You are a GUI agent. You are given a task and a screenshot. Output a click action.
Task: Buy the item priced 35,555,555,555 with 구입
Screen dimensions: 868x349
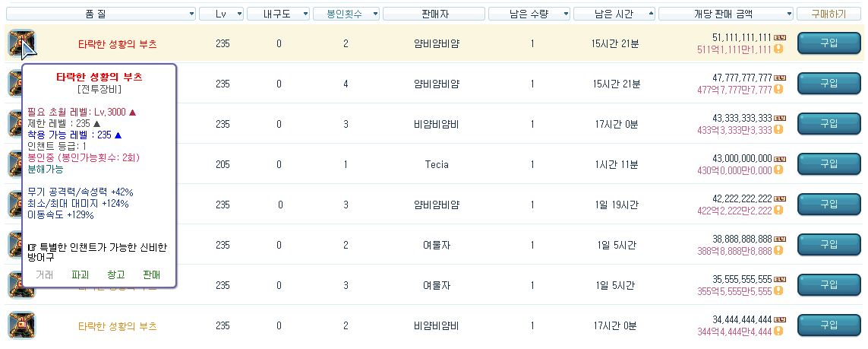829,284
